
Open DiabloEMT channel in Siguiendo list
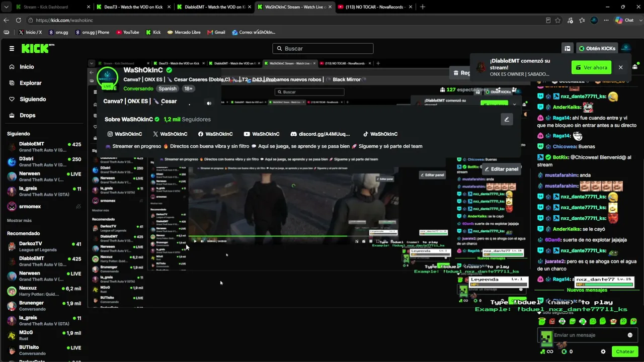[44, 147]
